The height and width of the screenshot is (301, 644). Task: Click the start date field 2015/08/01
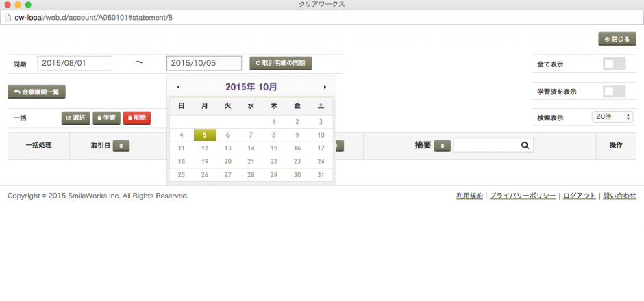(75, 64)
